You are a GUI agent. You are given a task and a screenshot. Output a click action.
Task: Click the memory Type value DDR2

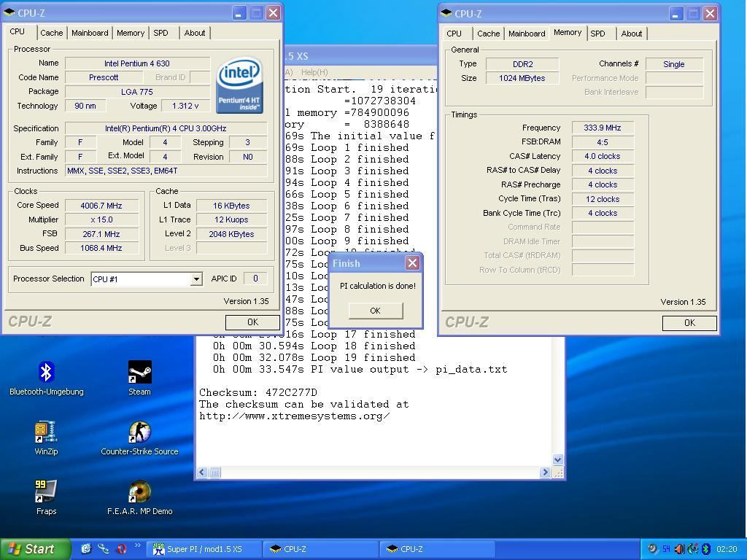coord(522,64)
